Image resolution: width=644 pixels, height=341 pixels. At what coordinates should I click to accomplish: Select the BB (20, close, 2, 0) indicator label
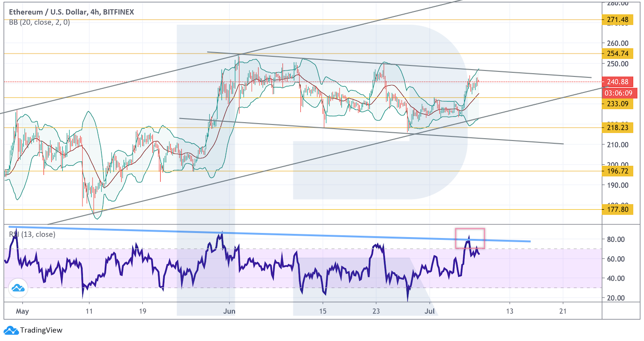39,22
